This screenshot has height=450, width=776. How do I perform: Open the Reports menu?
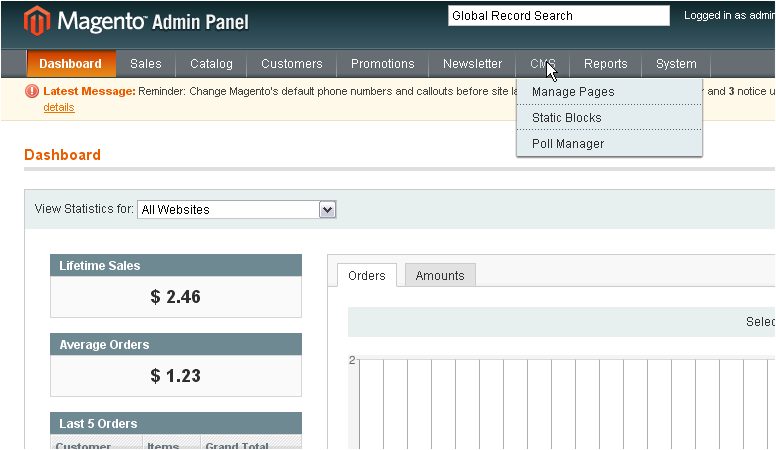606,64
